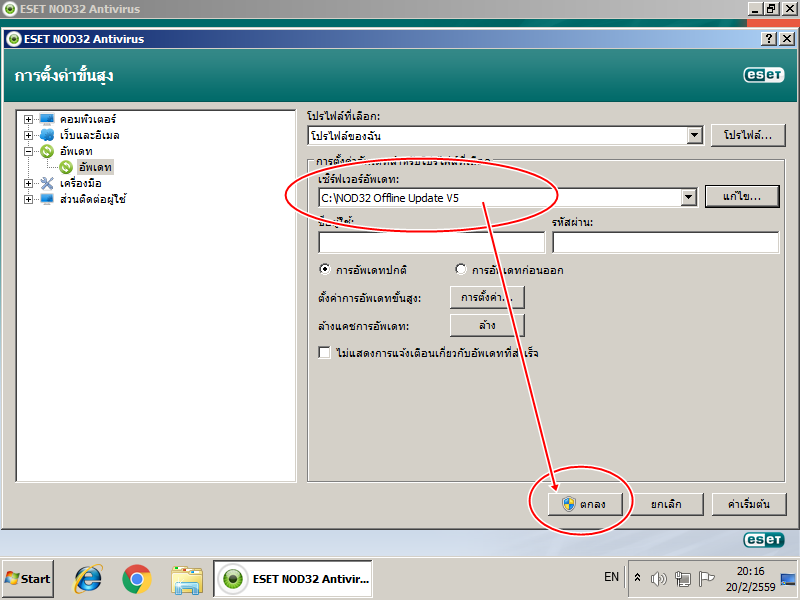Image resolution: width=800 pixels, height=600 pixels.
Task: Close the advanced settings dialog
Action: tap(787, 39)
